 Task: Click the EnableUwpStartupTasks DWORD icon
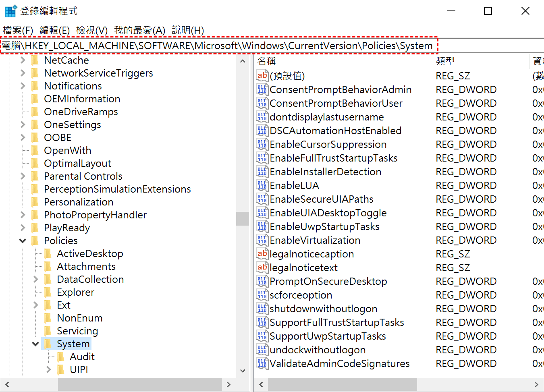262,226
